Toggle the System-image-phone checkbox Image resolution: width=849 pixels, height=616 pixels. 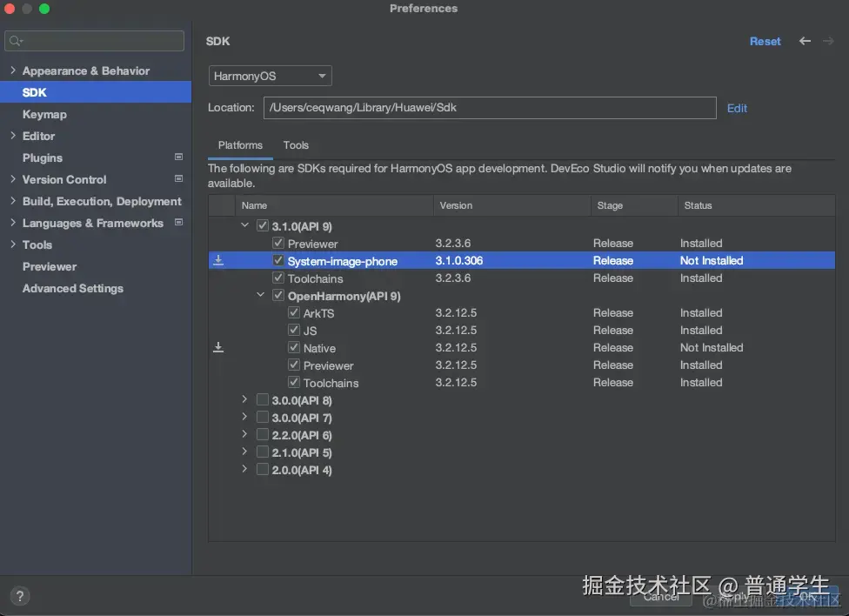pos(278,261)
